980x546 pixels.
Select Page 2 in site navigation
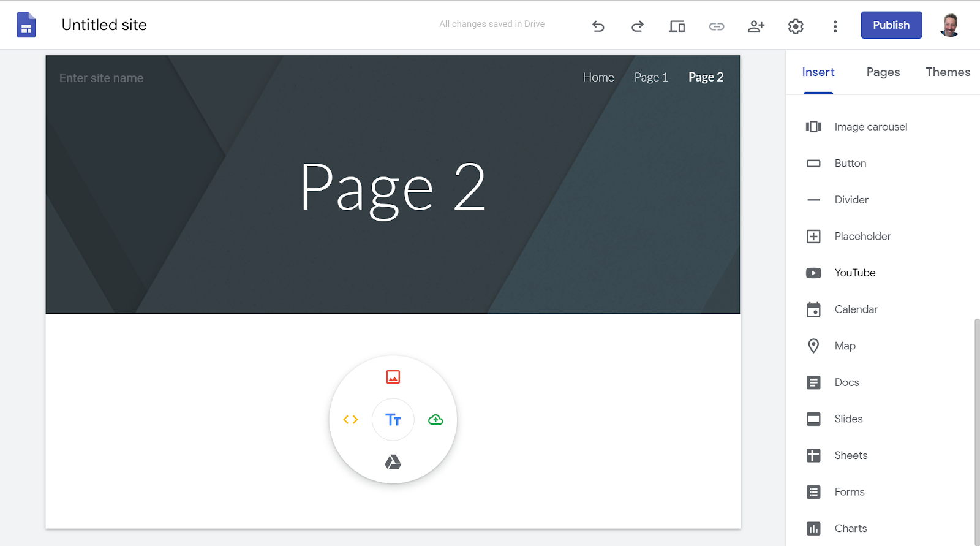pyautogui.click(x=706, y=77)
